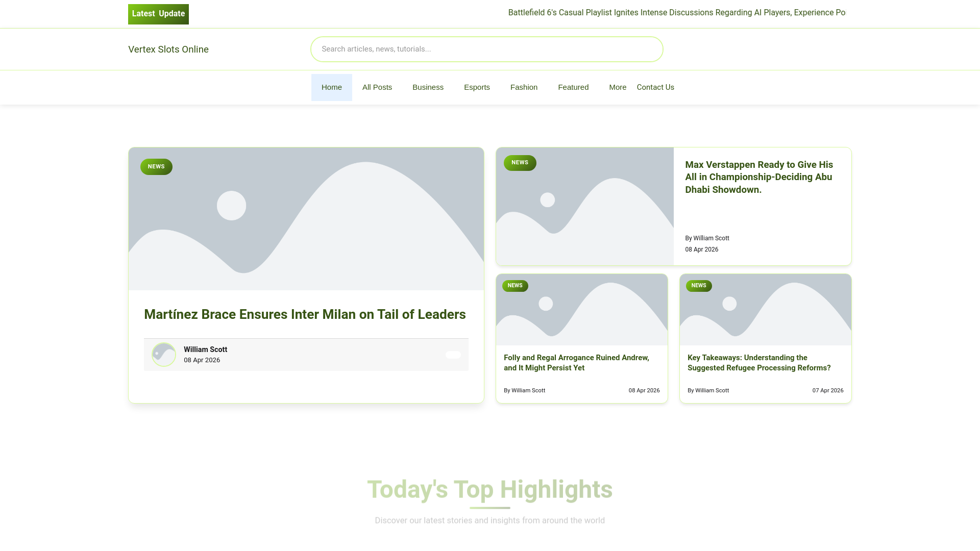The height and width of the screenshot is (551, 980).
Task: Go to All Posts menu item
Action: [x=377, y=87]
